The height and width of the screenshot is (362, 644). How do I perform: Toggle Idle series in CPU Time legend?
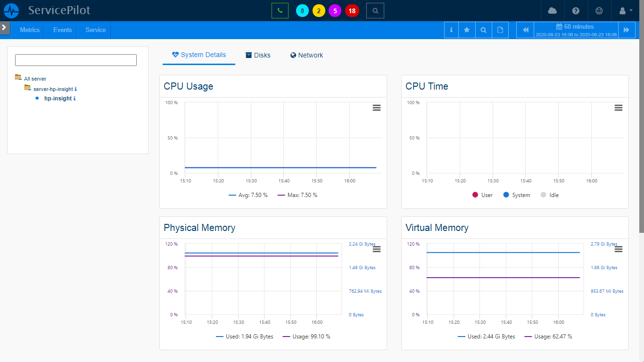(549, 195)
